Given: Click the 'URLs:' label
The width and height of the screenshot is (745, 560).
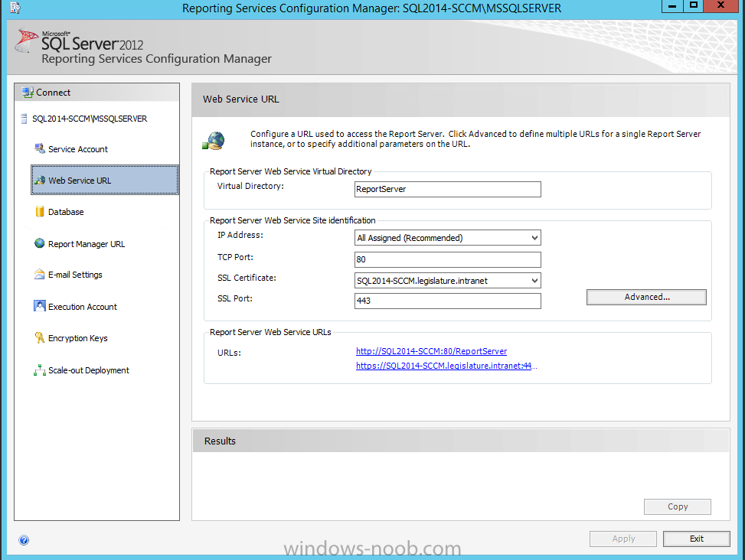Looking at the screenshot, I should (229, 353).
